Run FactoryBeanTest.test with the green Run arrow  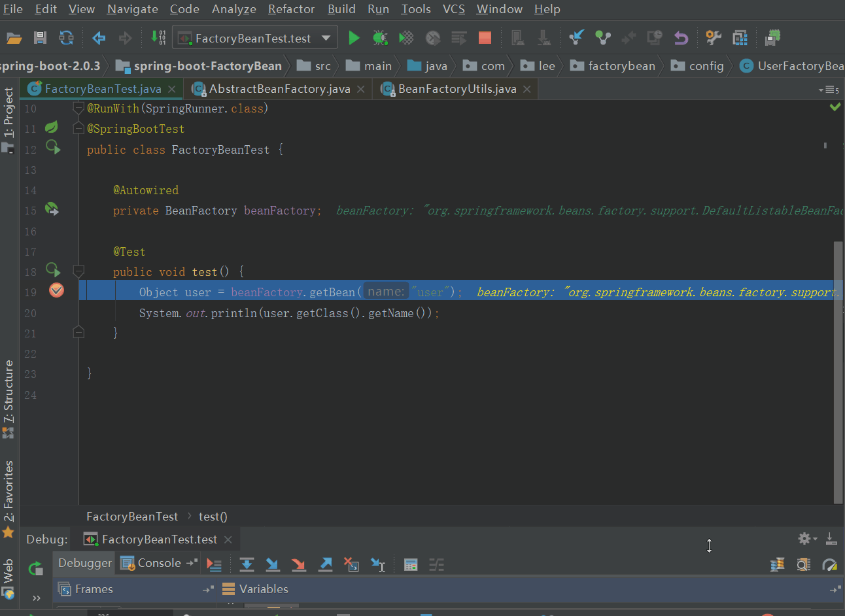point(354,38)
